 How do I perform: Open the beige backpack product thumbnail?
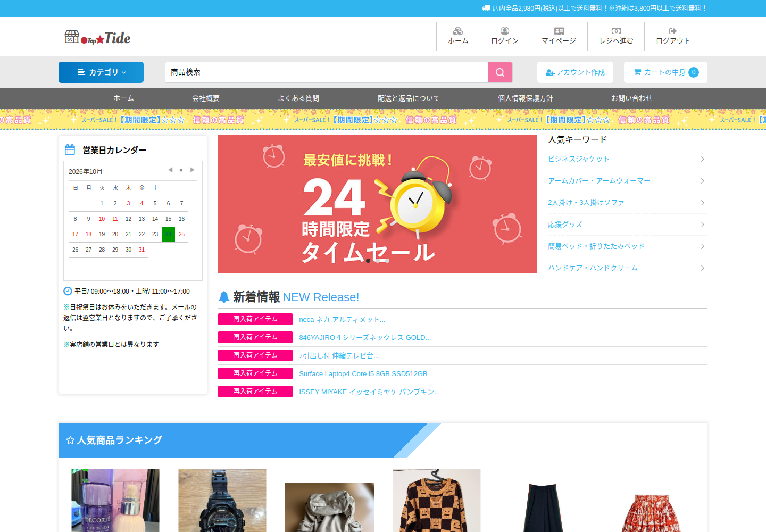(329, 508)
